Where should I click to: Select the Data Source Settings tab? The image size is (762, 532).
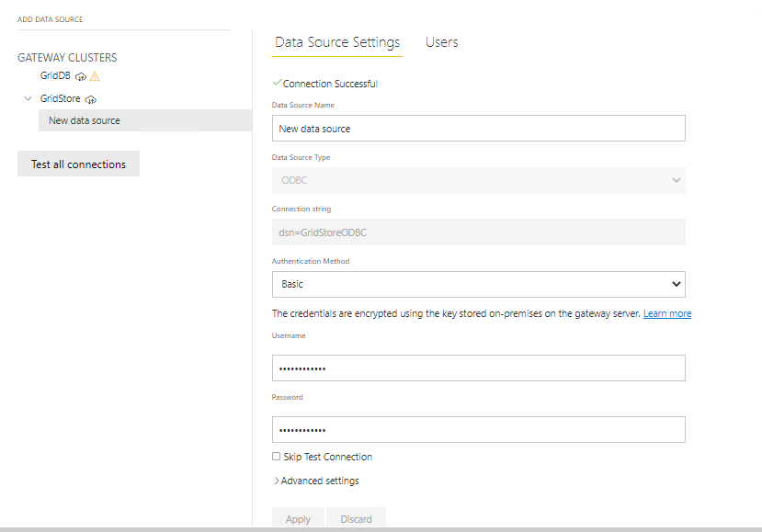pyautogui.click(x=337, y=42)
